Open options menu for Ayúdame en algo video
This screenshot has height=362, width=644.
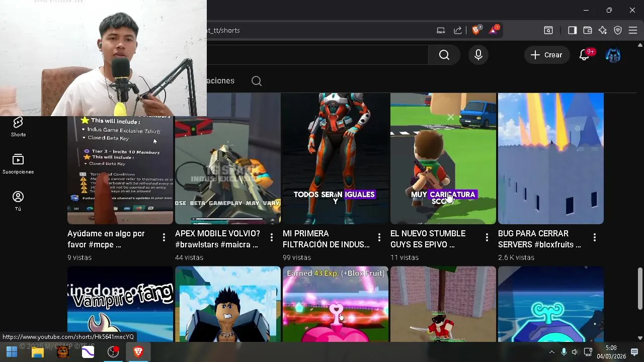pyautogui.click(x=164, y=237)
